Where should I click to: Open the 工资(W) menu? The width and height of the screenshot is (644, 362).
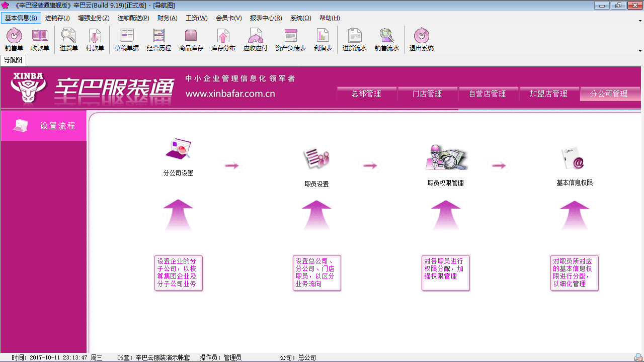coord(196,18)
